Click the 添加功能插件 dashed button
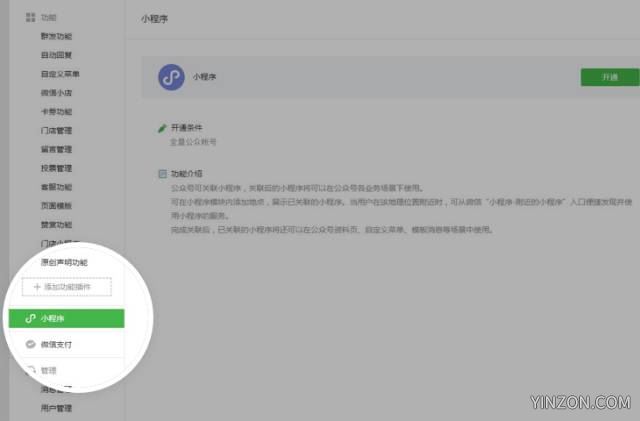640x421 pixels. (x=67, y=287)
